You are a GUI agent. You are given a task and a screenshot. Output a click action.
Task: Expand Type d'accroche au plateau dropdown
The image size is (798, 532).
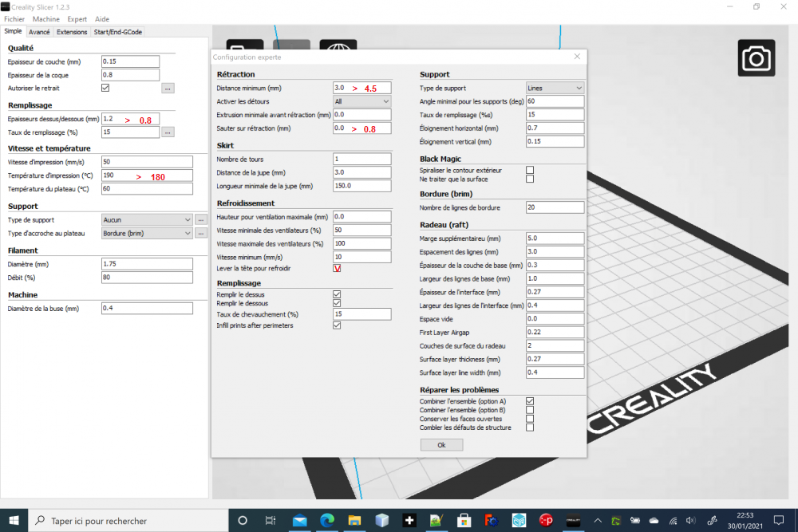pos(147,234)
